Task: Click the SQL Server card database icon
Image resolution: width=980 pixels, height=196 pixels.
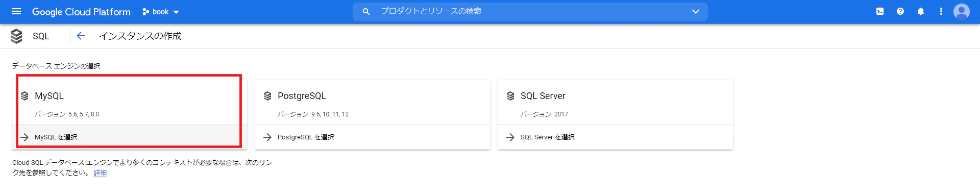Action: point(510,96)
